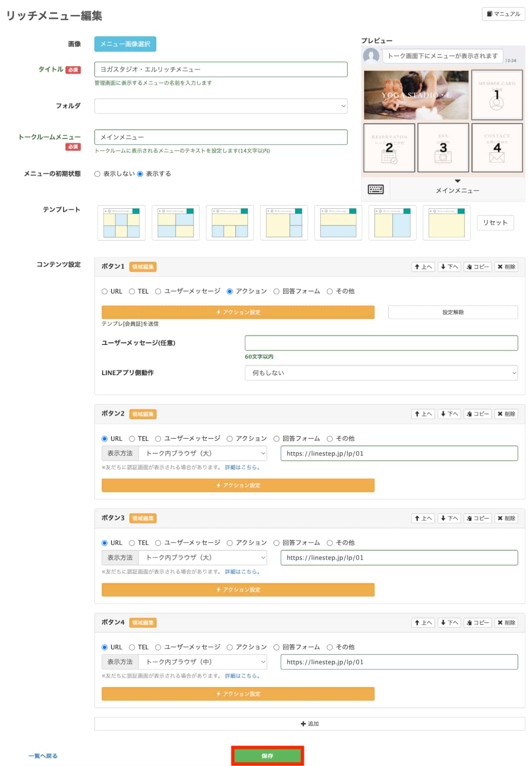This screenshot has height=766, width=532.
Task: Delete ボタン1 with 削除
Action: pos(506,267)
